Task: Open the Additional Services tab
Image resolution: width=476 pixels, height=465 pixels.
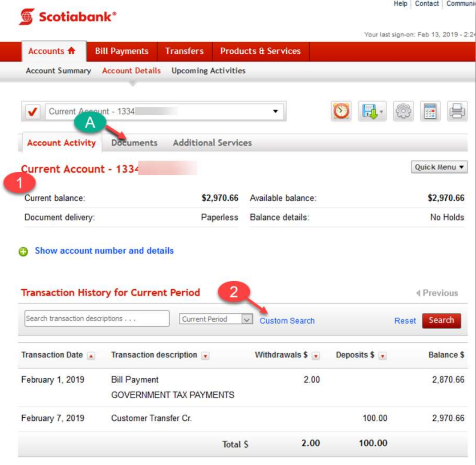Action: [212, 143]
